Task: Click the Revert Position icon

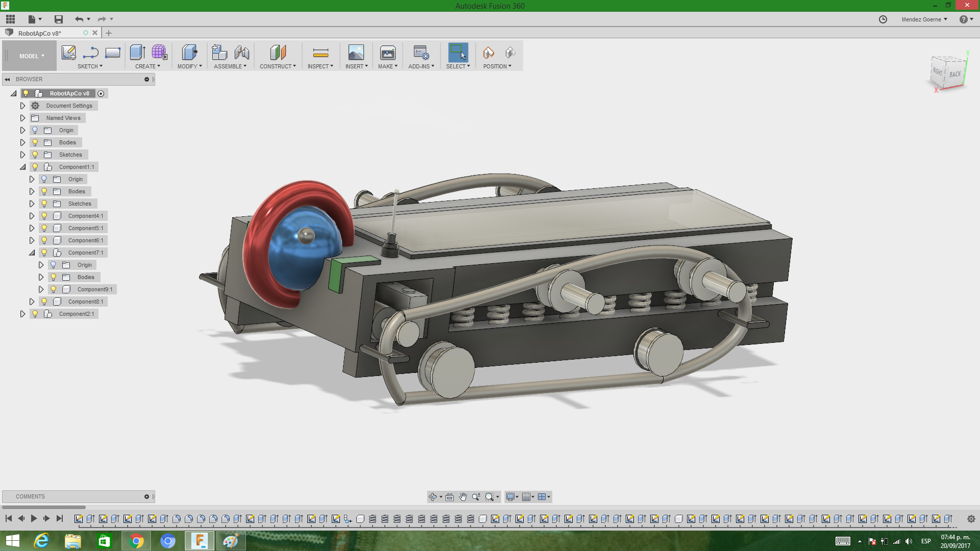Action: pyautogui.click(x=510, y=53)
